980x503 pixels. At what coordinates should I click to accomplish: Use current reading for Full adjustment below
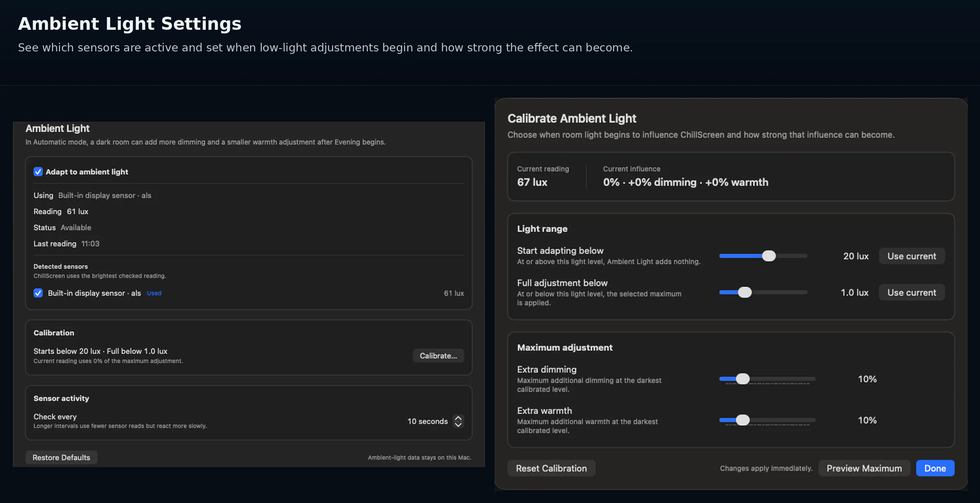(x=911, y=292)
